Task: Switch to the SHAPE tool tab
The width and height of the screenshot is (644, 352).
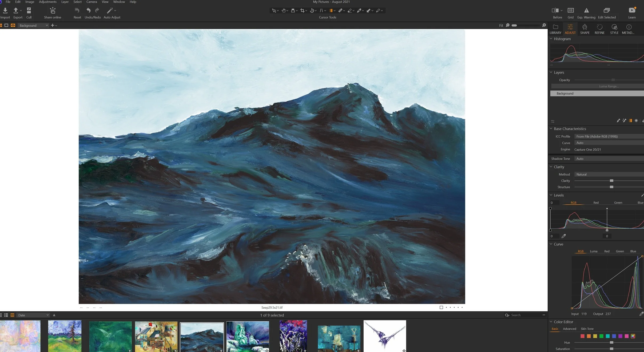Action: click(x=585, y=29)
